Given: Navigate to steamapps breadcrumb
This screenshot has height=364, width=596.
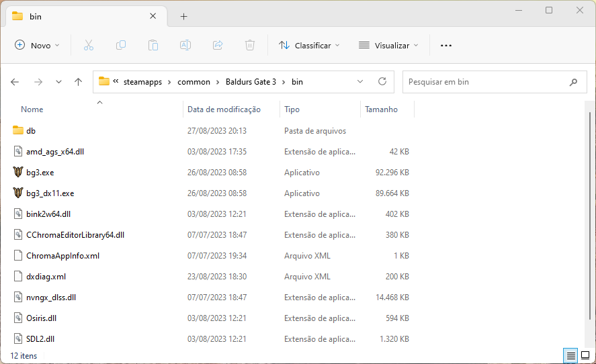Looking at the screenshot, I should point(142,82).
